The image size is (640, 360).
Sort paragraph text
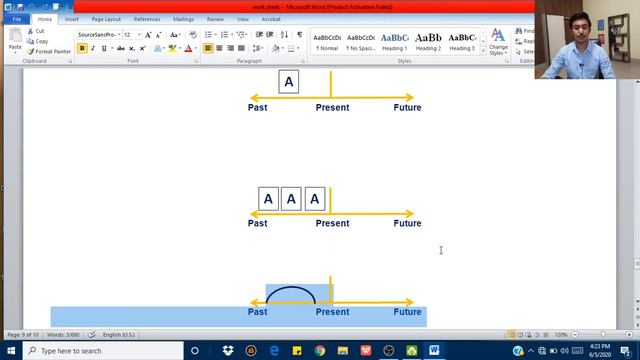click(x=284, y=35)
